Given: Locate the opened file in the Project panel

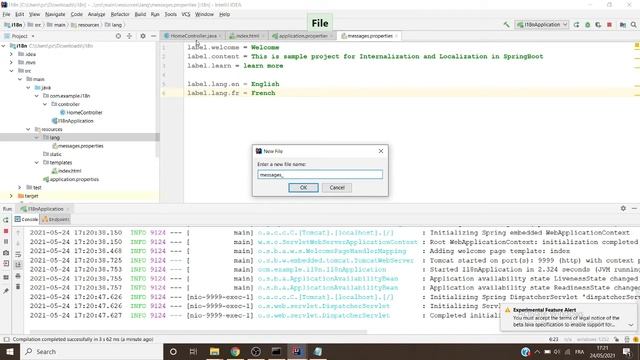Looking at the screenshot, I should click(118, 36).
